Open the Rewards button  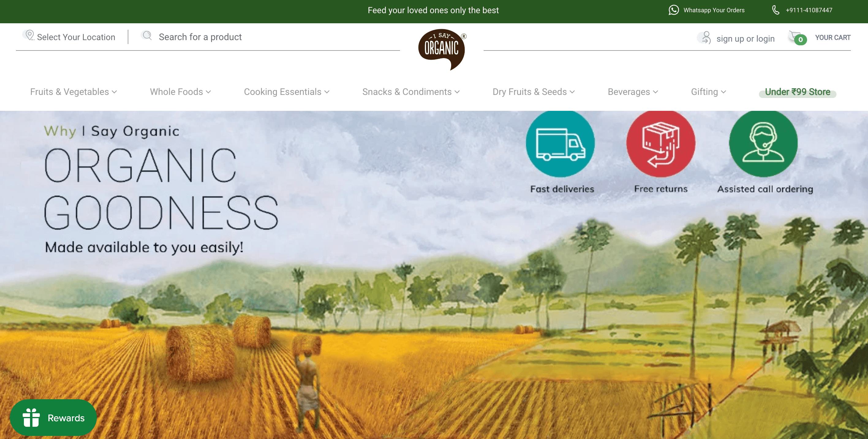point(53,418)
